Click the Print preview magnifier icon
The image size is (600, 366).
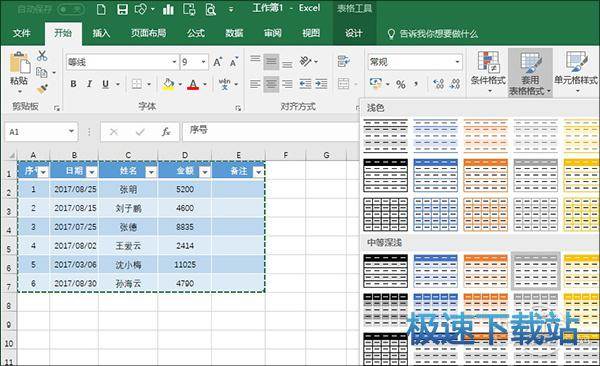(x=210, y=9)
